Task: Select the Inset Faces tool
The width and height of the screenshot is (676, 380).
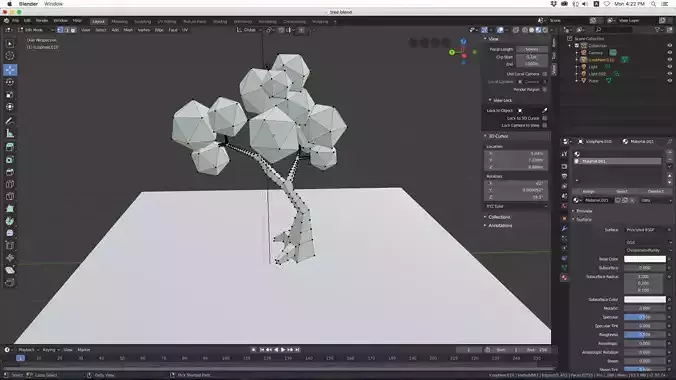Action: 10,160
